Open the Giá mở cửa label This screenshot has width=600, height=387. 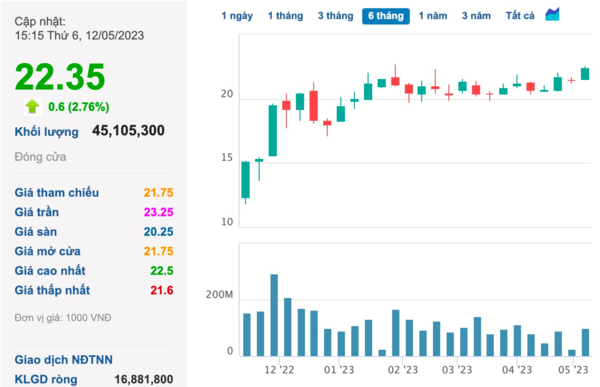(x=47, y=251)
